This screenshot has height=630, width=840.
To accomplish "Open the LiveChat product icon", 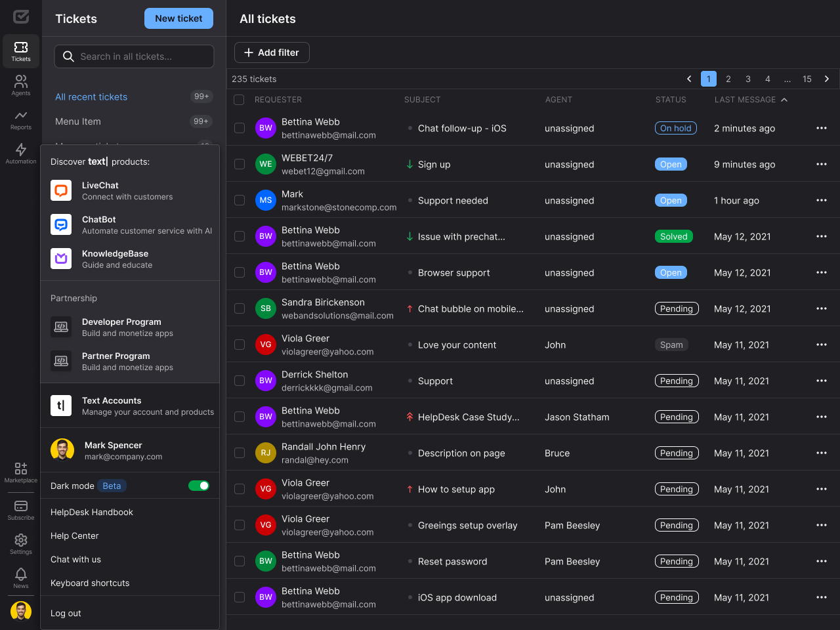I will point(61,191).
